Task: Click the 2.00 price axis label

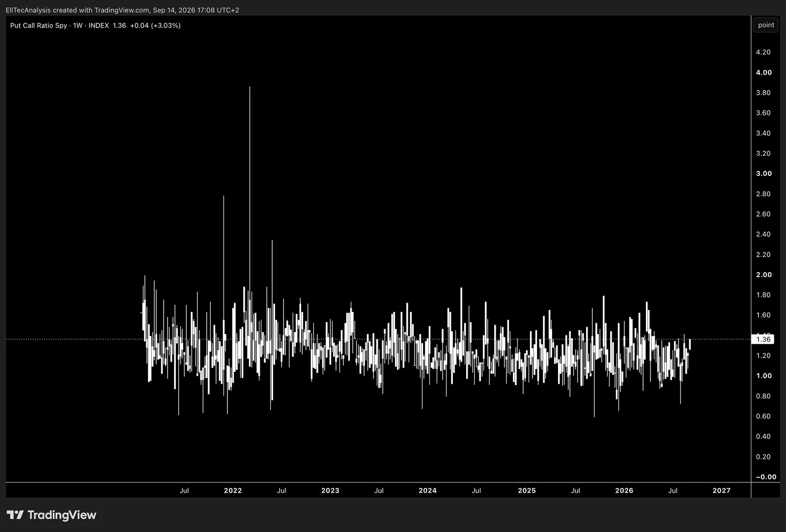Action: point(764,275)
